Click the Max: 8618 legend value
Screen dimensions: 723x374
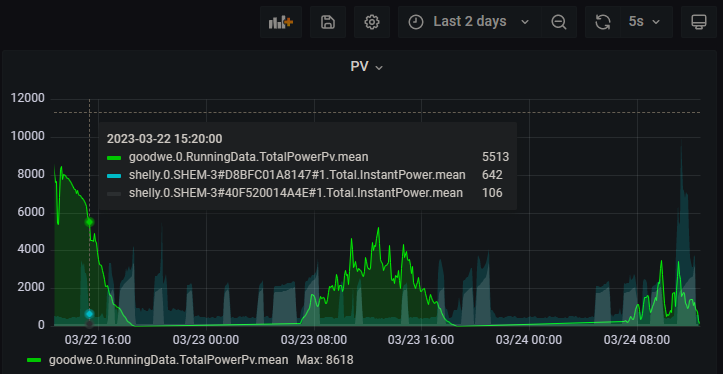325,360
